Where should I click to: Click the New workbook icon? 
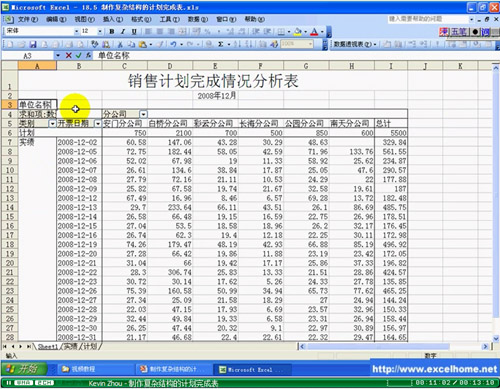[x=10, y=44]
